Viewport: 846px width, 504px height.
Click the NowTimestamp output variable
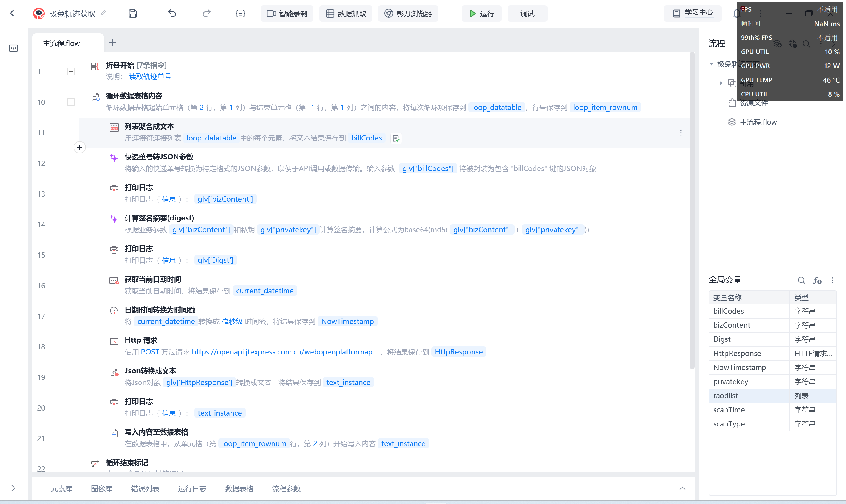(x=347, y=321)
